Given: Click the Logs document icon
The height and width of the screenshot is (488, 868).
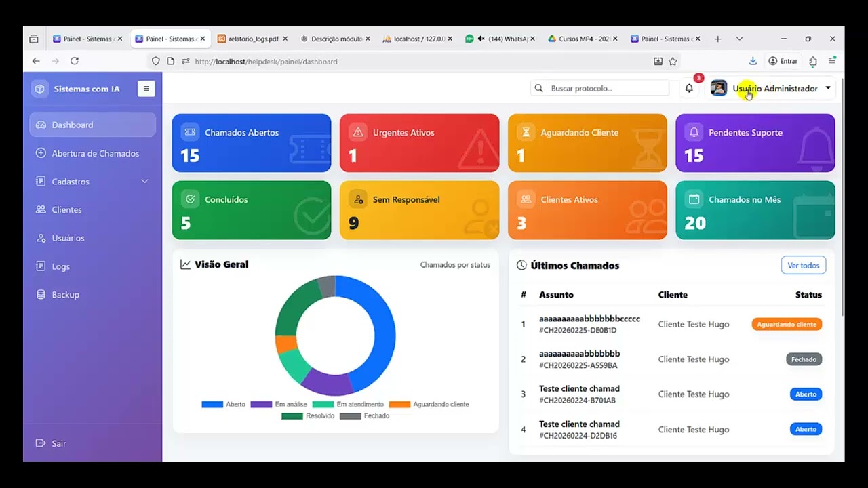Looking at the screenshot, I should 41,266.
